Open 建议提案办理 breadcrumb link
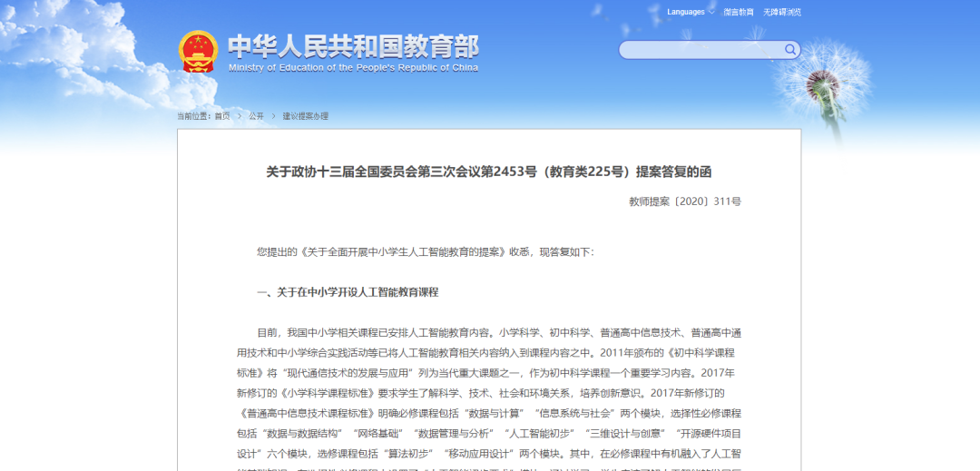The image size is (980, 471). pos(305,116)
